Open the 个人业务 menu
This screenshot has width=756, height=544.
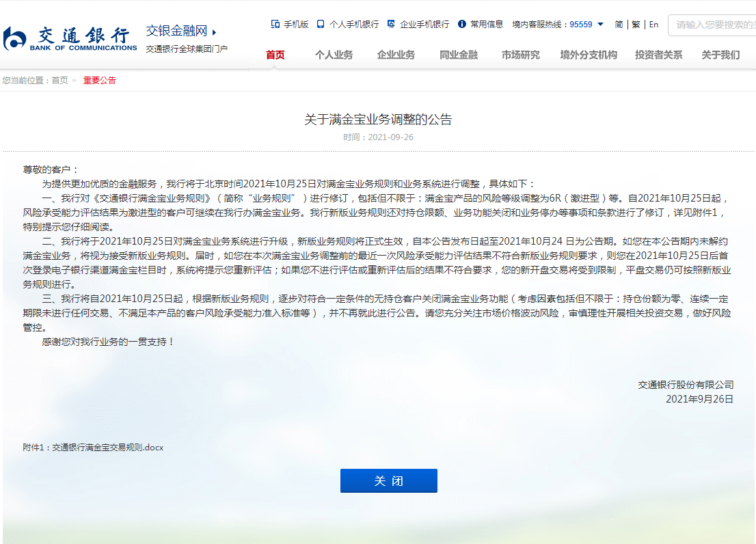[x=334, y=55]
